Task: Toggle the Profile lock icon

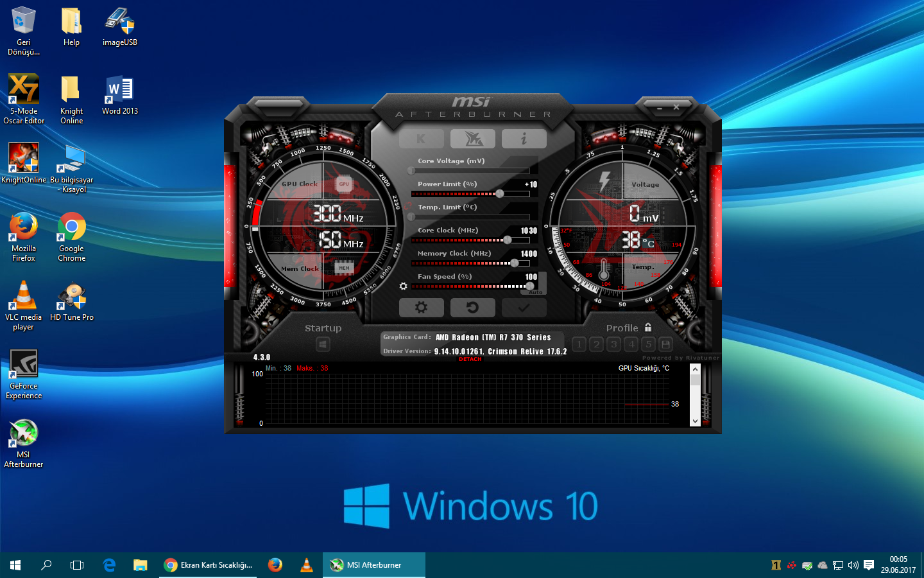Action: [648, 328]
